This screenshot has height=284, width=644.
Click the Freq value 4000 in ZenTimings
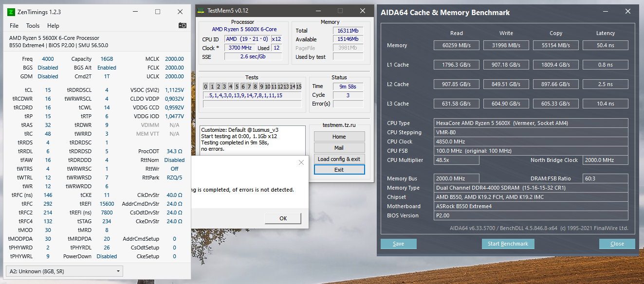coord(48,59)
